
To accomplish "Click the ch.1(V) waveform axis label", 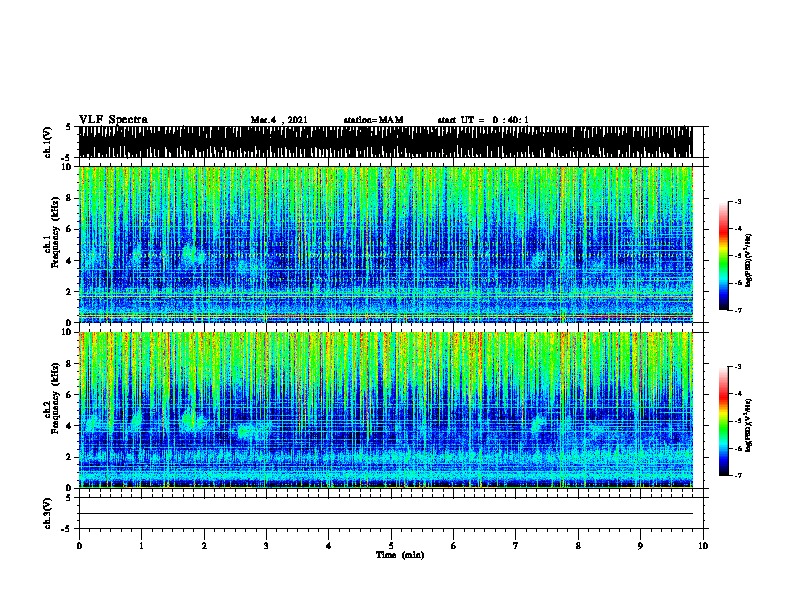I will pyautogui.click(x=47, y=142).
